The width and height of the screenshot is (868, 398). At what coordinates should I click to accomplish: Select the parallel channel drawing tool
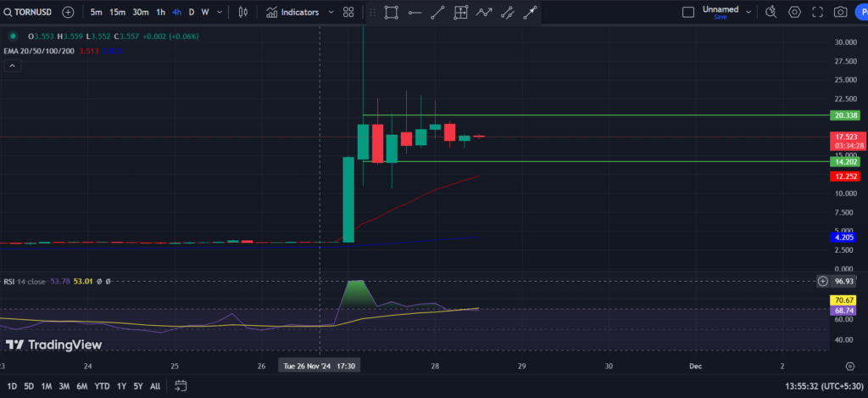(507, 12)
